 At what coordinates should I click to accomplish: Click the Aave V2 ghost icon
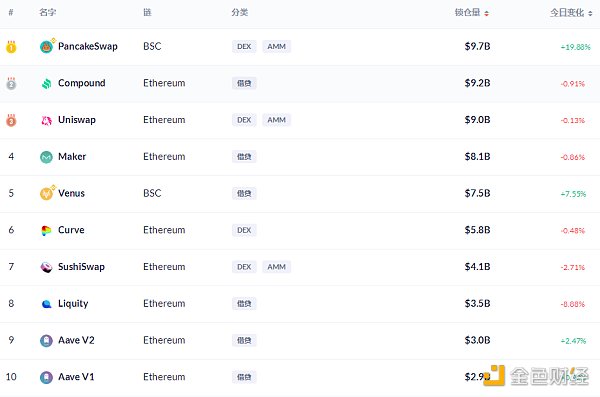[46, 340]
